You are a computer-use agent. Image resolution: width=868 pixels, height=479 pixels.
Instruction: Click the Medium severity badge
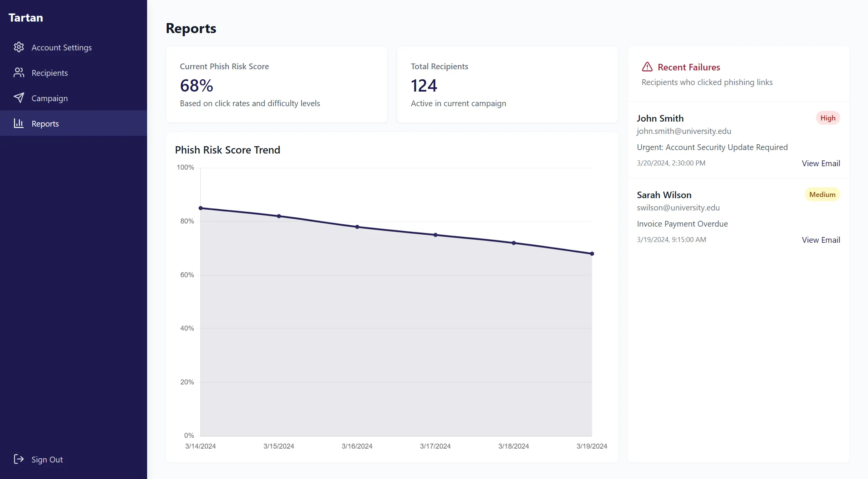pyautogui.click(x=822, y=194)
